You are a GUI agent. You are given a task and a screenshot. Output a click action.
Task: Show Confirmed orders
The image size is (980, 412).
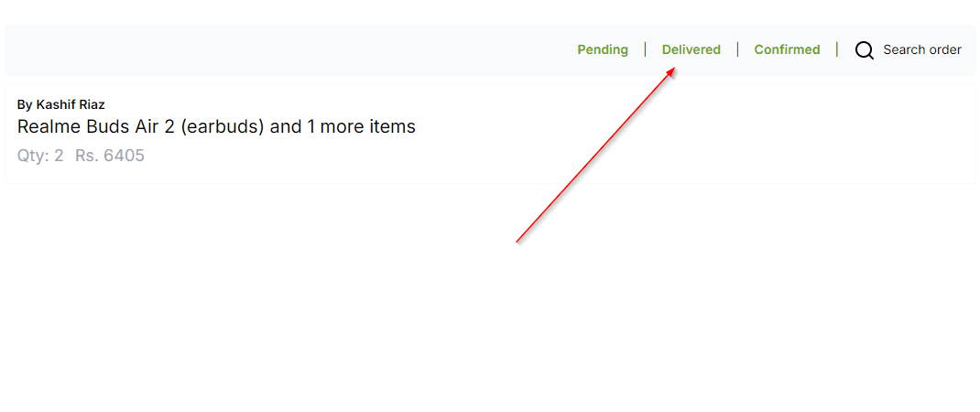(x=787, y=50)
